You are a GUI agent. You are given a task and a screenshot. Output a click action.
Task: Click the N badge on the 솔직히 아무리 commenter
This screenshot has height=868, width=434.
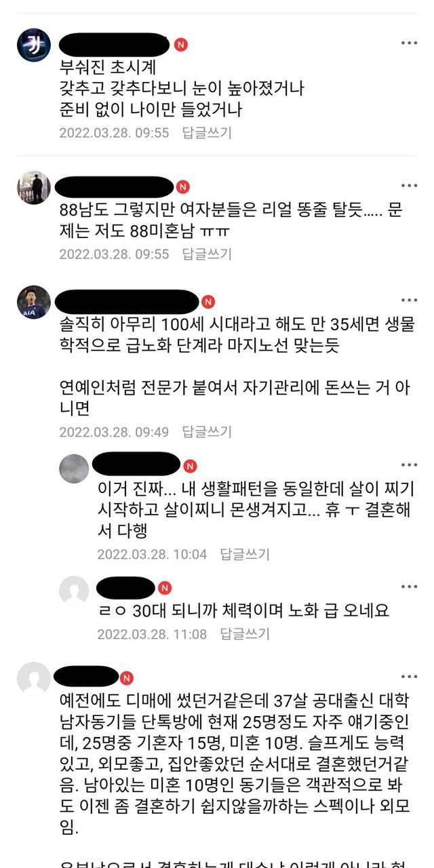[x=208, y=301]
